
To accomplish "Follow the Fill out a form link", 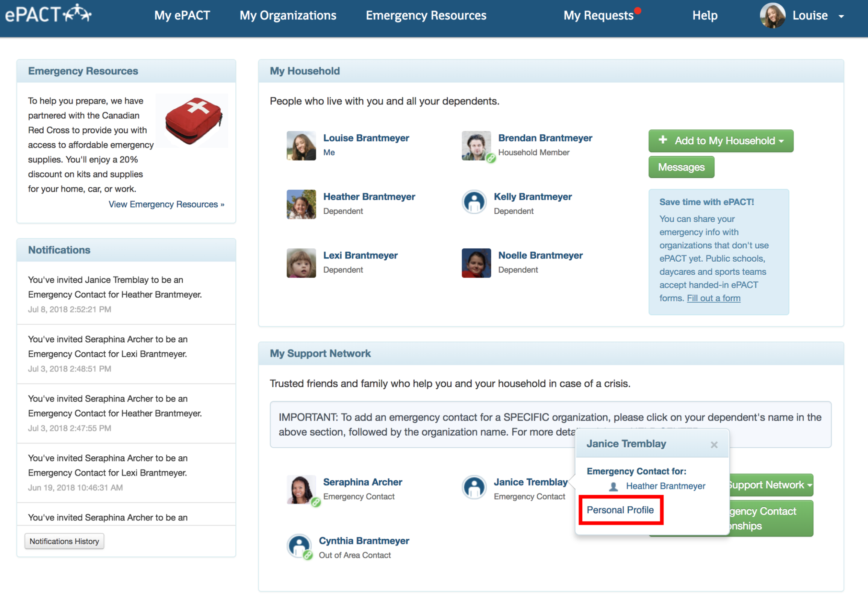I will [x=713, y=298].
